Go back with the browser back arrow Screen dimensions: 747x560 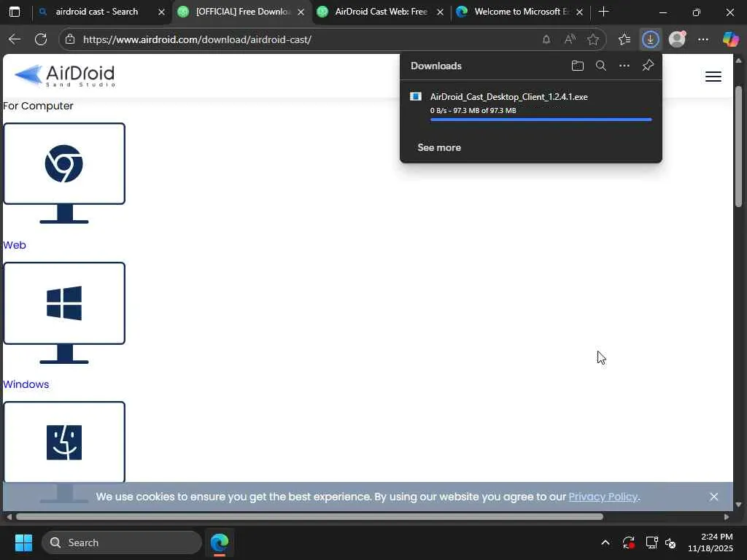[15, 39]
